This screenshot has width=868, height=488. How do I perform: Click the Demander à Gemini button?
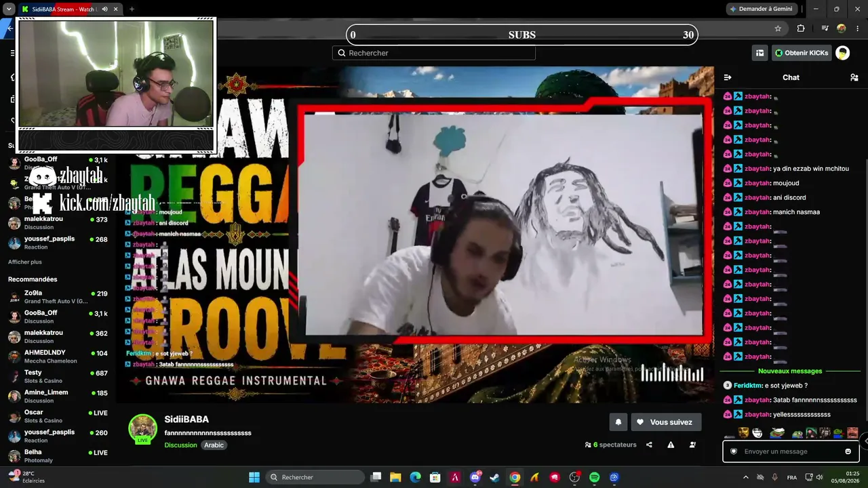[x=760, y=9]
